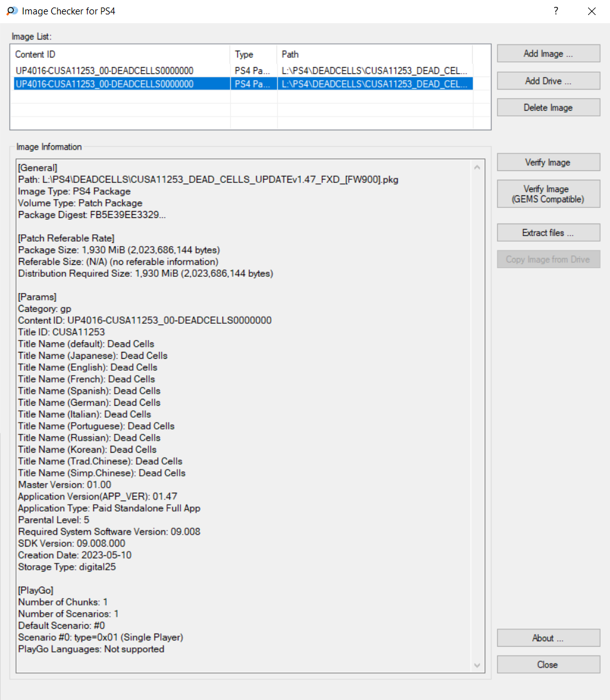Viewport: 610px width, 700px height.
Task: Click the Close button at bottom right
Action: point(549,665)
